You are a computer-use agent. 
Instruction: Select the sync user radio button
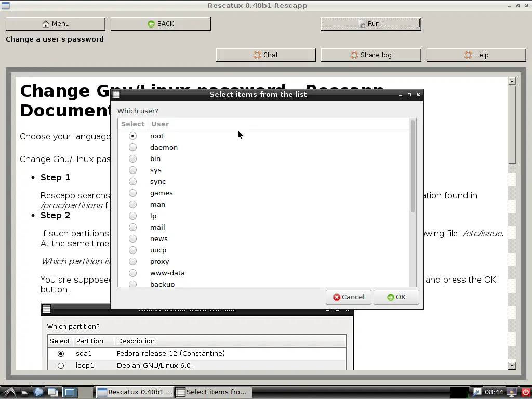pyautogui.click(x=132, y=181)
